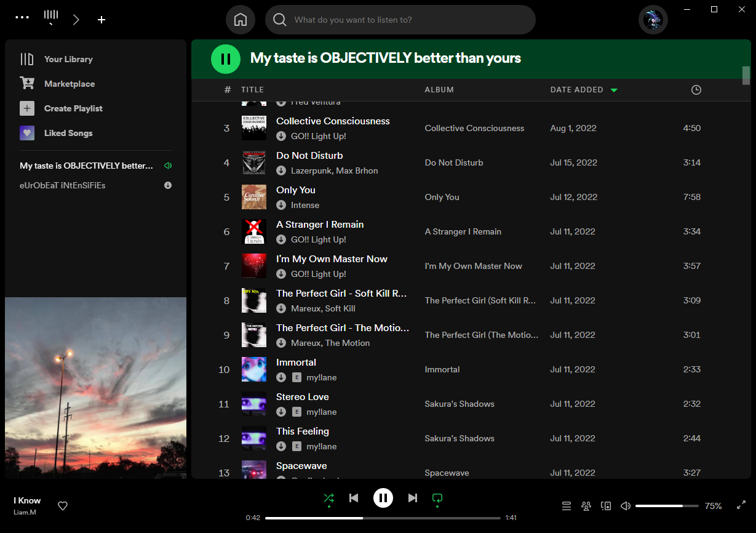Skip to the next track
Image resolution: width=756 pixels, height=533 pixels.
click(x=413, y=498)
